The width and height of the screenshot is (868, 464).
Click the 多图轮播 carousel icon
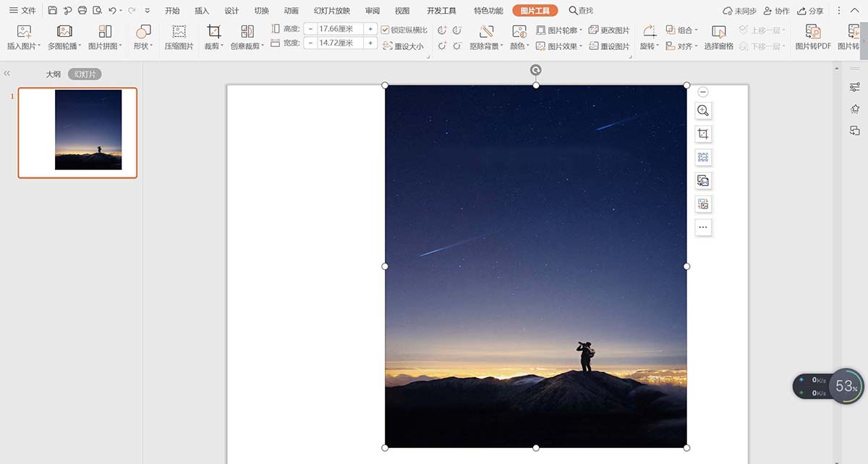[64, 31]
